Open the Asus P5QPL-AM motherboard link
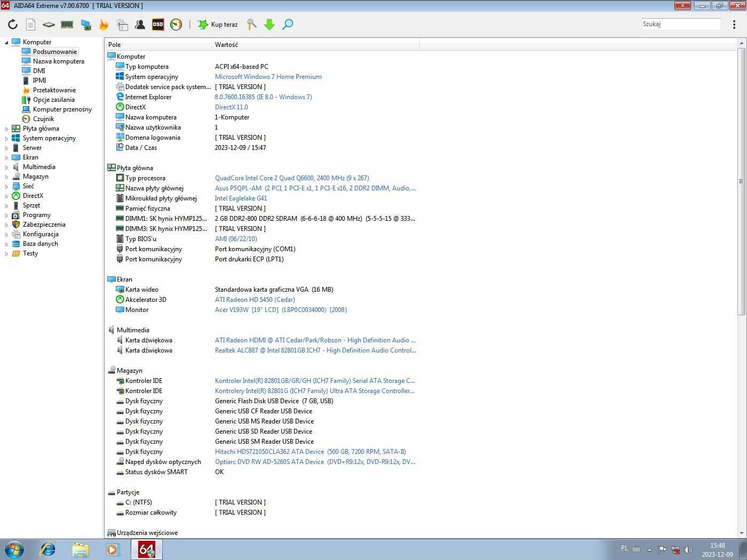This screenshot has width=747, height=560. 315,188
